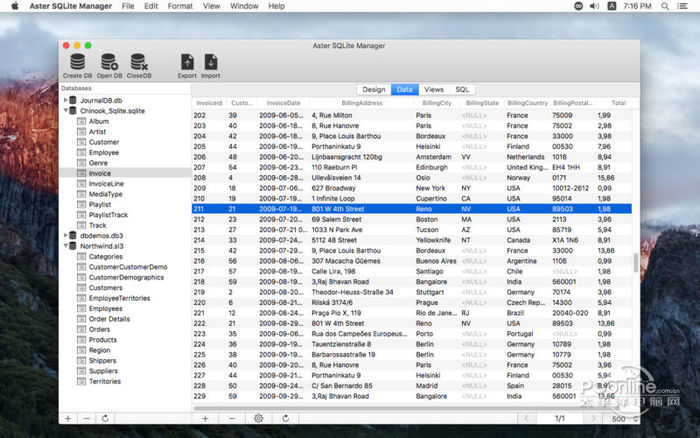
Task: Select the Order Details table in Northwind
Action: 109,319
